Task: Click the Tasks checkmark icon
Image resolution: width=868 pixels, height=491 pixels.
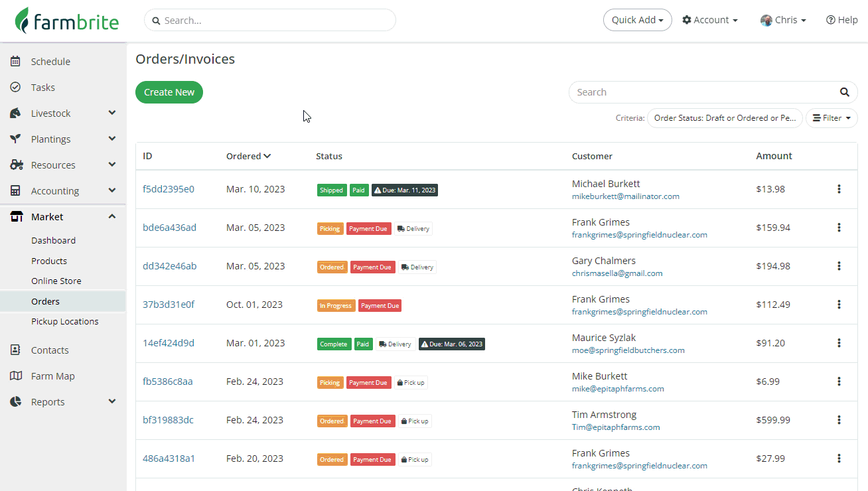Action: tap(16, 88)
